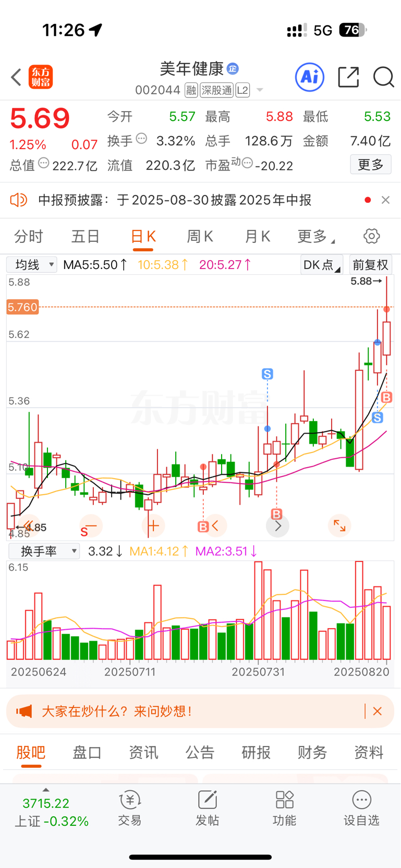Viewport: 401px width, 868px height.
Task: Tap the MA2:3.51 turnover value
Action: click(x=226, y=551)
